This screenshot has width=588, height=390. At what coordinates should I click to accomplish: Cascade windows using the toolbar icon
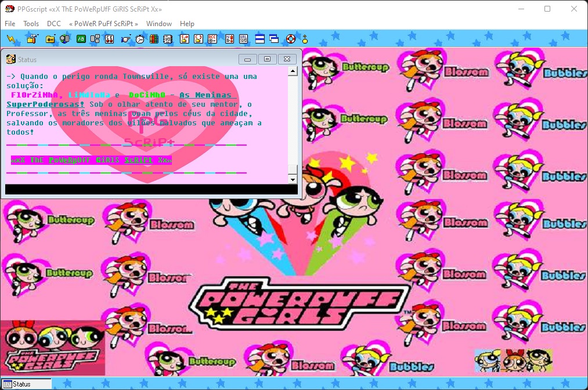(274, 39)
